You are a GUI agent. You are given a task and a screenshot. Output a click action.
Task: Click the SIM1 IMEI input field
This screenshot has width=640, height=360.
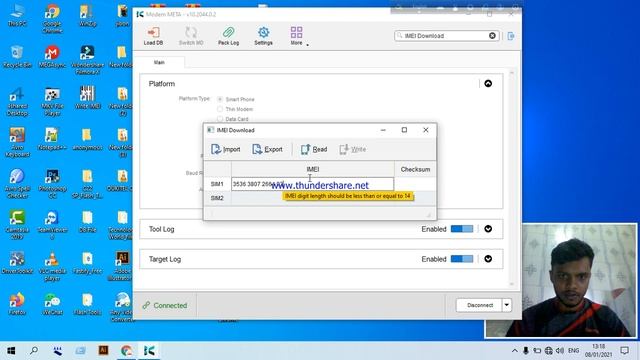tap(313, 184)
